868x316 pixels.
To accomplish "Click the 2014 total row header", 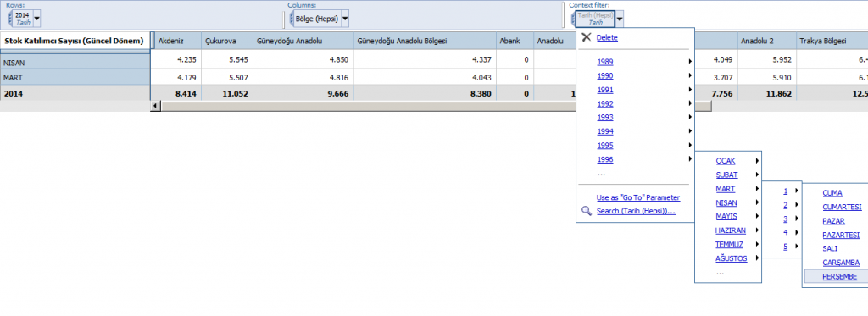I will tap(75, 93).
